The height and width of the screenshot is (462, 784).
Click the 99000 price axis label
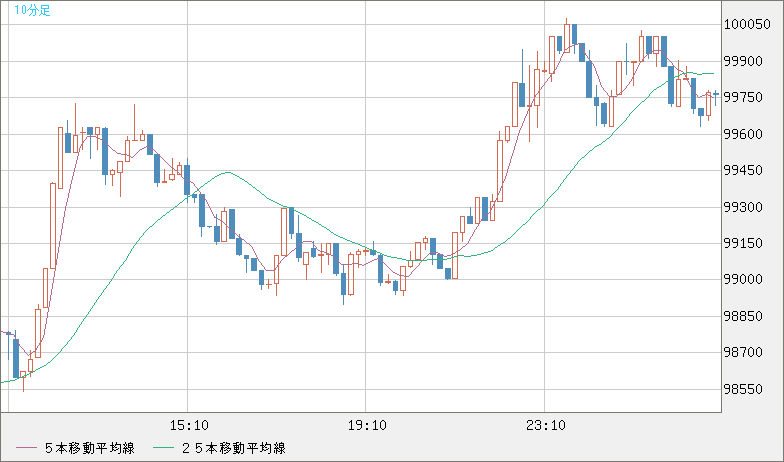744,280
